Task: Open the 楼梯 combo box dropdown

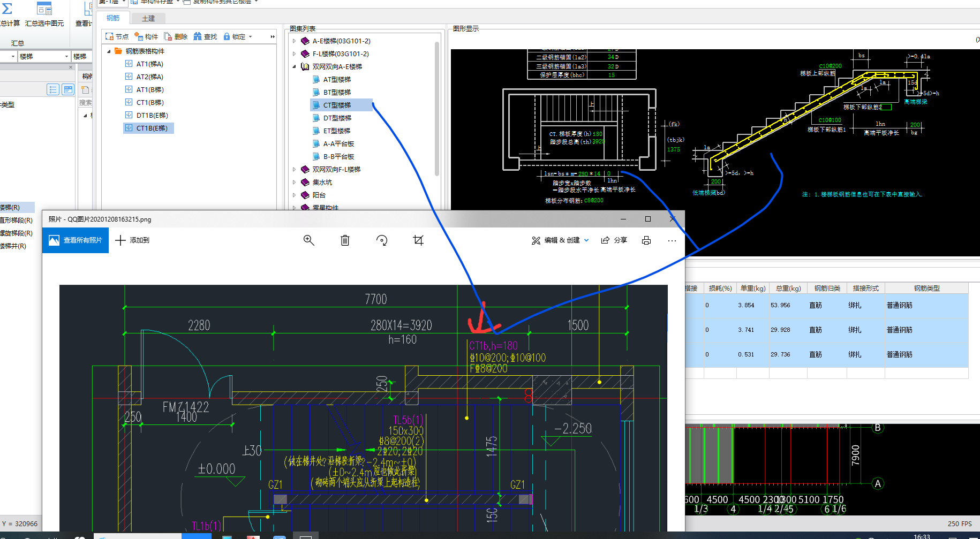Action: tap(66, 56)
